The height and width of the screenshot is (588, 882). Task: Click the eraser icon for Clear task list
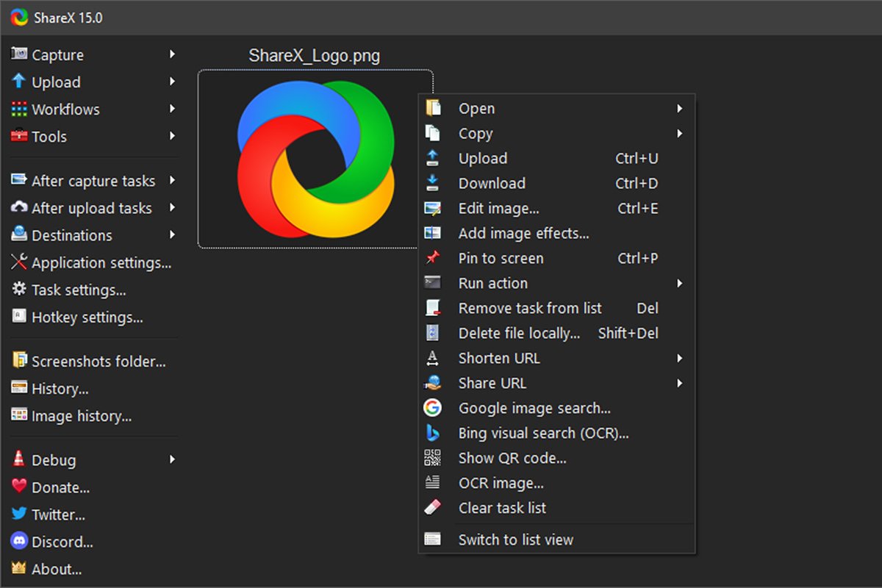click(x=433, y=508)
